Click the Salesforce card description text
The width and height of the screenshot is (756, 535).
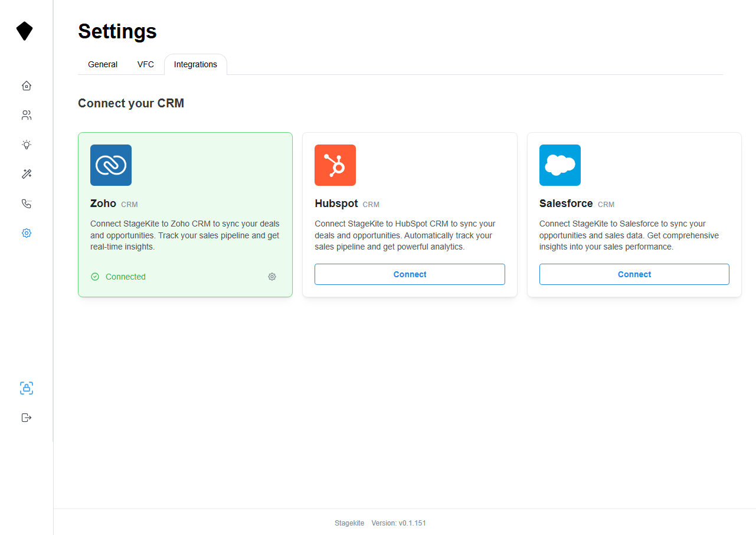[x=629, y=235]
